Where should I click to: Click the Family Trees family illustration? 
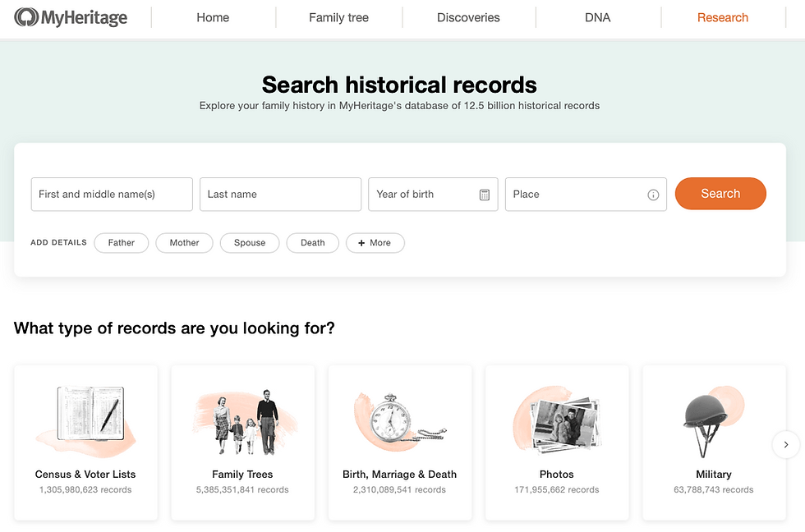(245, 422)
